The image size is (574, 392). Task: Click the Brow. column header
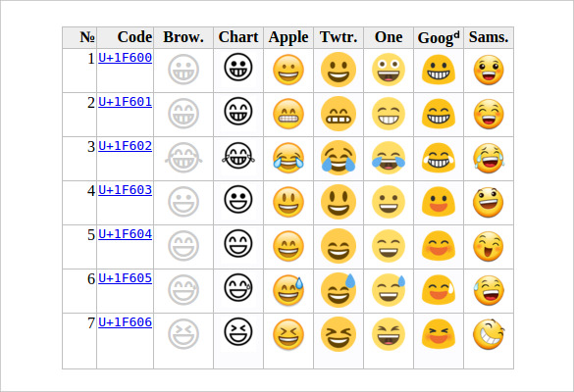click(x=183, y=37)
